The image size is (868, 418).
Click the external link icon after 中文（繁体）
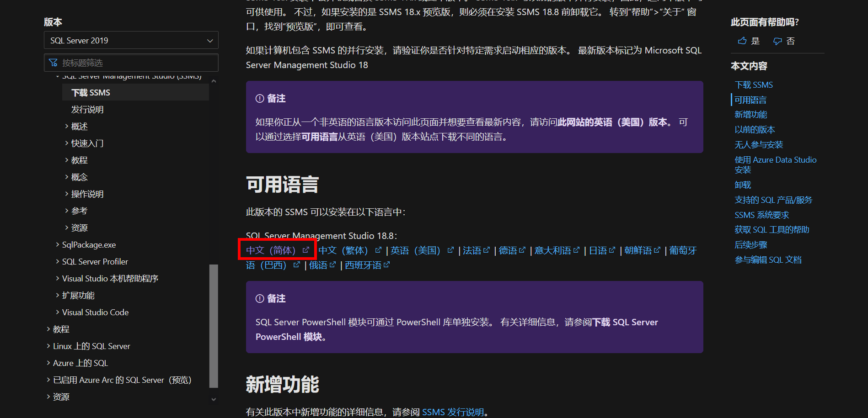coord(378,250)
